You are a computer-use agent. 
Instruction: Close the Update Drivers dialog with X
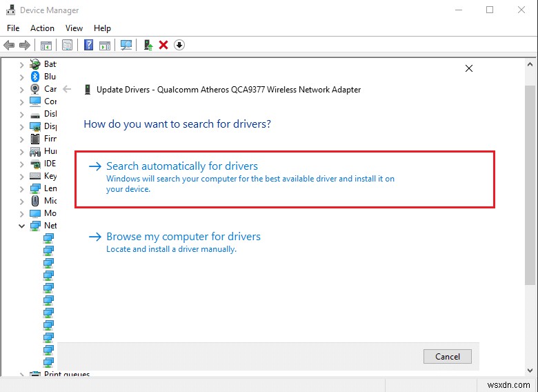pyautogui.click(x=469, y=68)
